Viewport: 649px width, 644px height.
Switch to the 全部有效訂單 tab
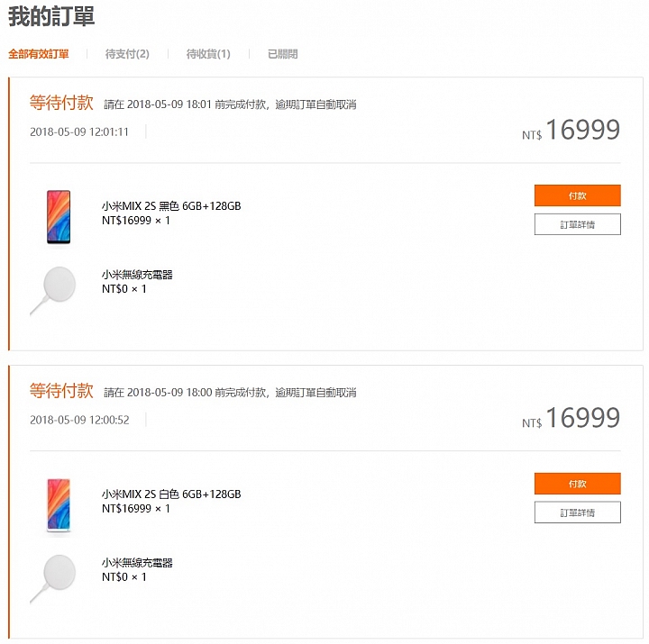(39, 54)
